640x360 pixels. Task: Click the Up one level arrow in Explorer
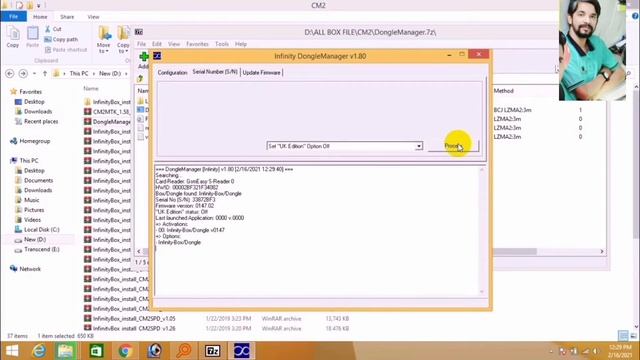coord(44,73)
